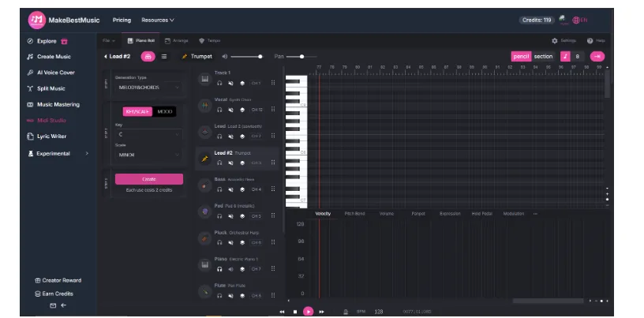Mute the Pad track
The width and height of the screenshot is (644, 318).
(x=230, y=215)
